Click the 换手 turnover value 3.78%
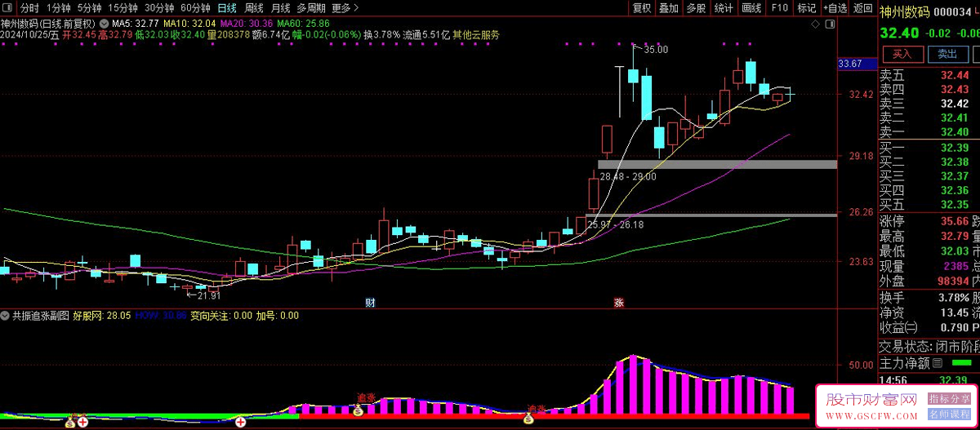Viewport: 980px width, 430px height. coord(953,297)
